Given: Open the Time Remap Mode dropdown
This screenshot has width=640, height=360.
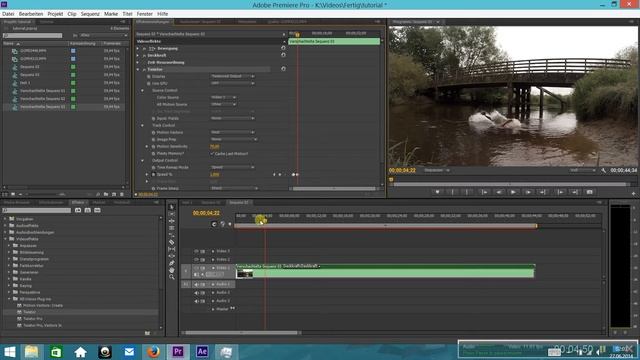Looking at the screenshot, I should point(232,167).
